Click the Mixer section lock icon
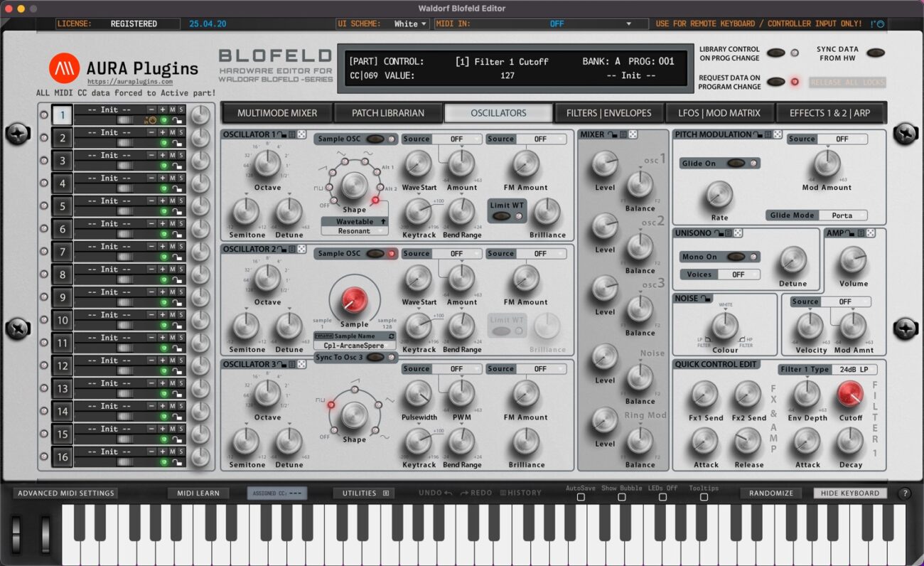924x566 pixels. (612, 134)
